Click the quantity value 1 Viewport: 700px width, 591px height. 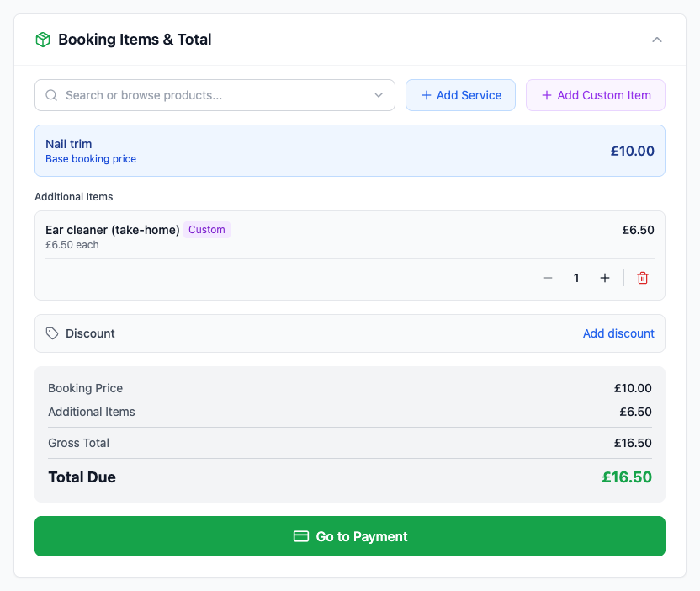point(576,278)
